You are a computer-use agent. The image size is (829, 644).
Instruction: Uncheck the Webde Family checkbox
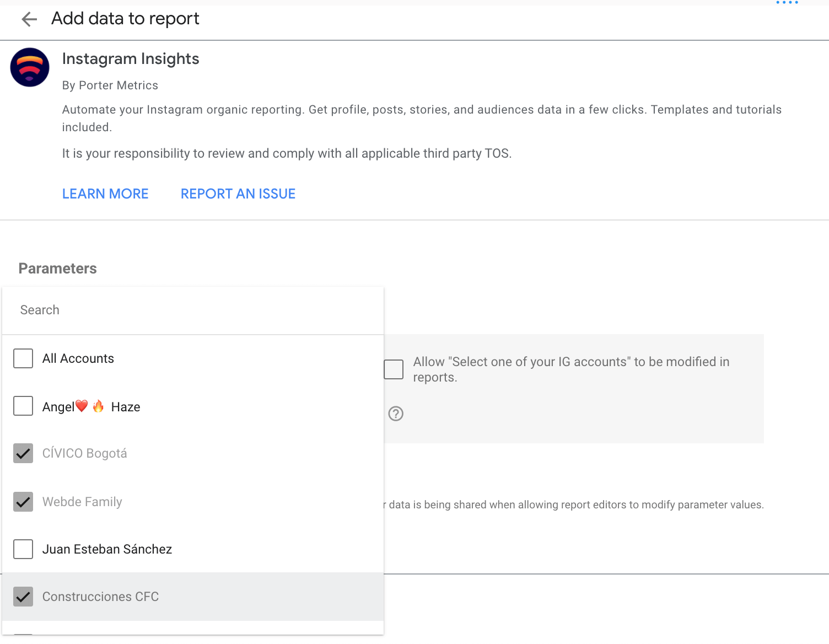click(x=23, y=502)
